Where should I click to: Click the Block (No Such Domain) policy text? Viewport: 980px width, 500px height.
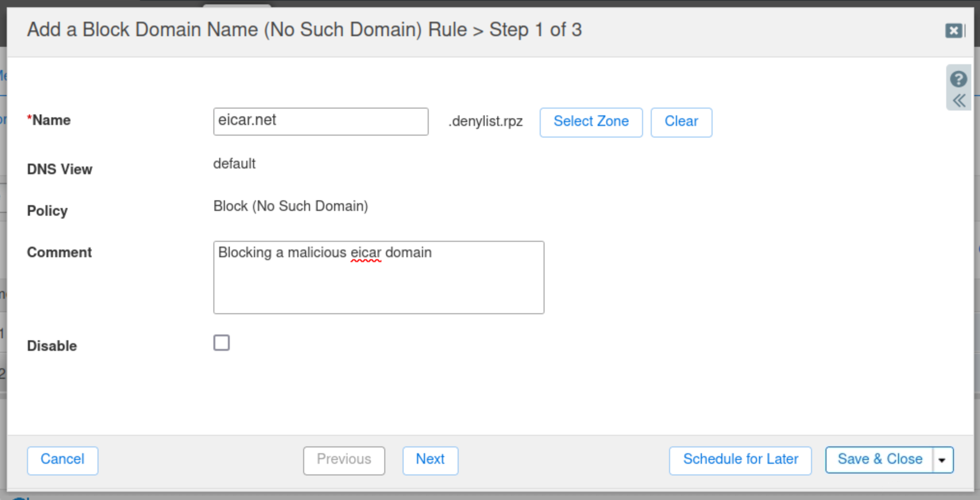(291, 207)
